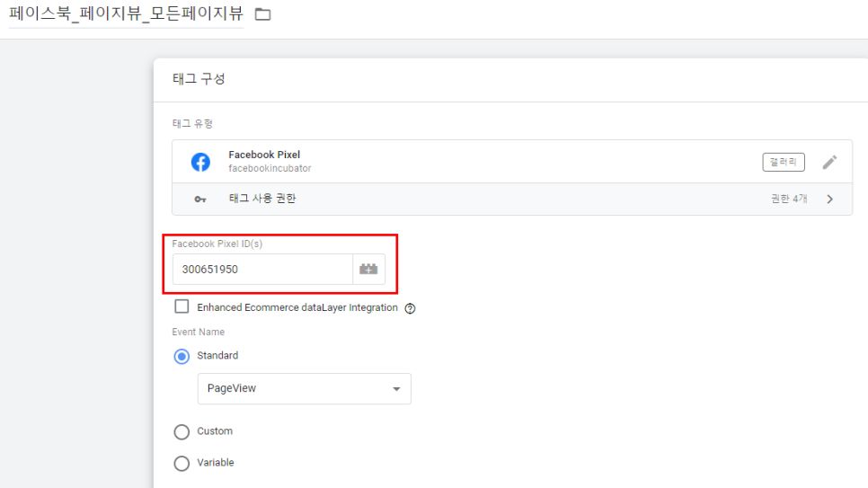
Task: Open the 태그 사용 권한 row
Action: pos(512,199)
